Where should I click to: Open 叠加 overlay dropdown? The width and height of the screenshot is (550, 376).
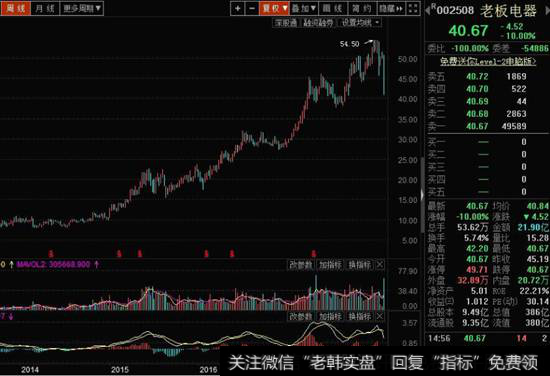[304, 8]
